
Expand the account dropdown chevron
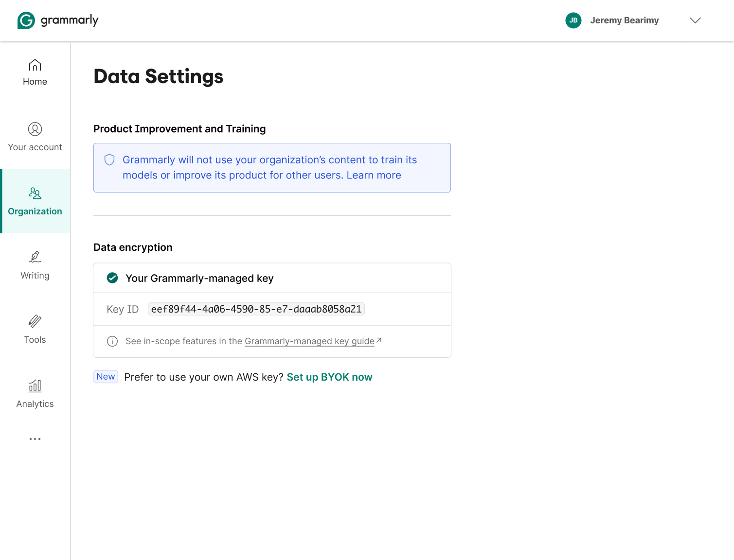[x=696, y=20]
